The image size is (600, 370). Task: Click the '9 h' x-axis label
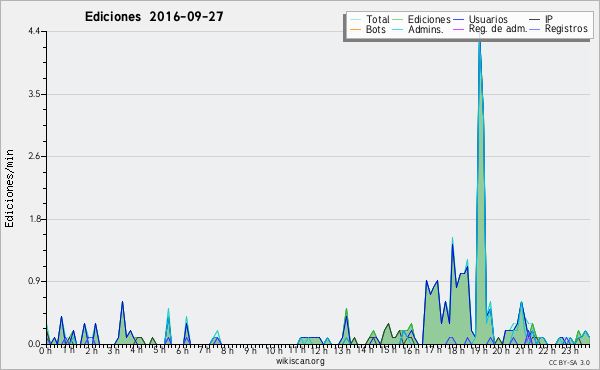tap(250, 350)
